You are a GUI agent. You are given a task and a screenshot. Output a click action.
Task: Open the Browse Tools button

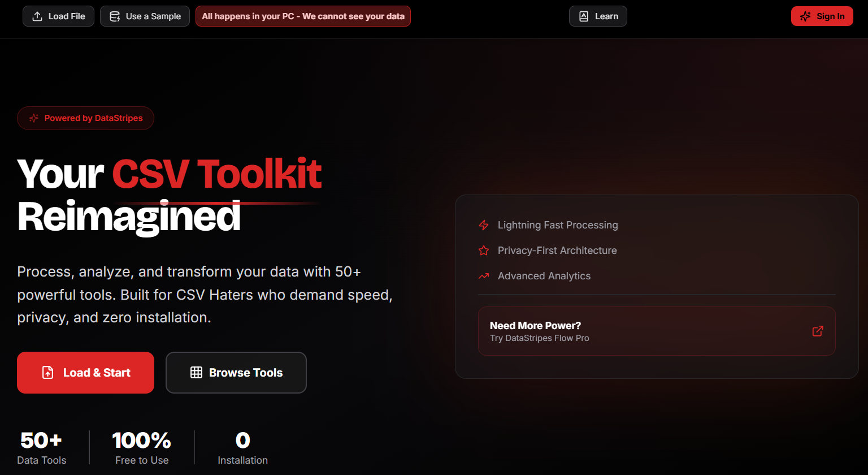[236, 373]
